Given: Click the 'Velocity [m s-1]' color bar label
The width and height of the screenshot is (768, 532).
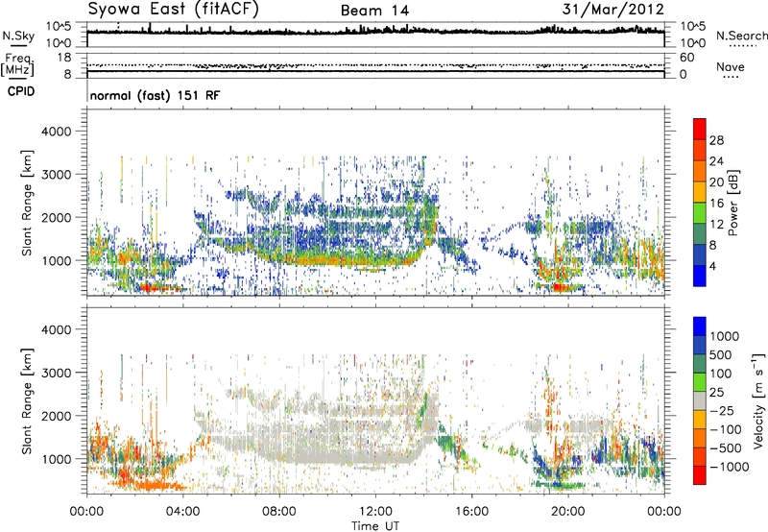Looking at the screenshot, I should [758, 400].
